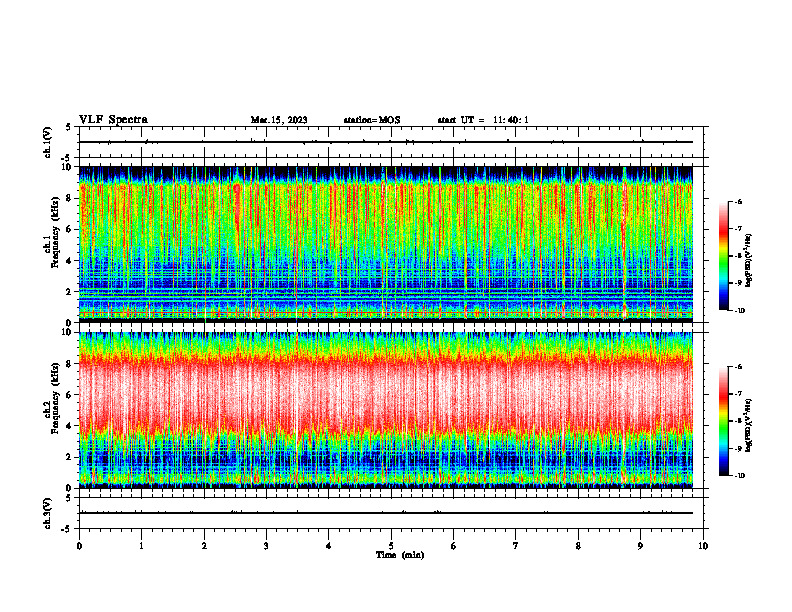Click time-axis tick label "4"
Image resolution: width=792 pixels, height=612 pixels.
coord(329,546)
